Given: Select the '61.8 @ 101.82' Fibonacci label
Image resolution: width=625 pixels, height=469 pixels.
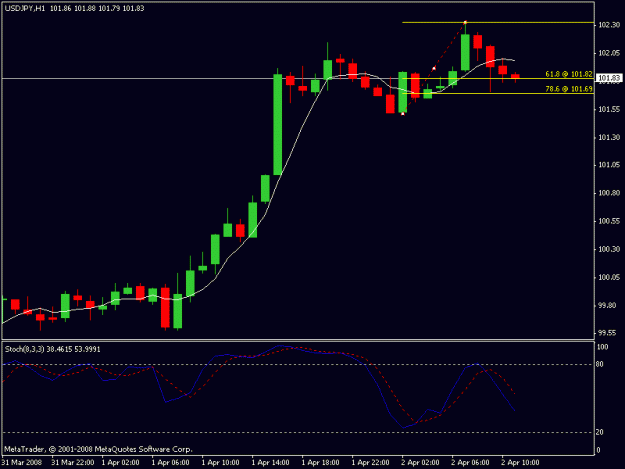Looking at the screenshot, I should [x=569, y=74].
